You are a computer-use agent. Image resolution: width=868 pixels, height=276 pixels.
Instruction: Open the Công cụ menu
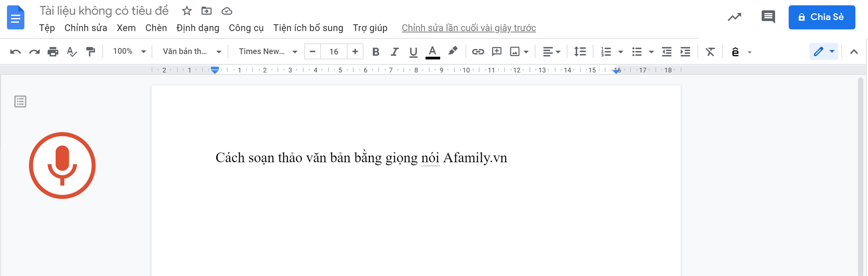(x=246, y=28)
